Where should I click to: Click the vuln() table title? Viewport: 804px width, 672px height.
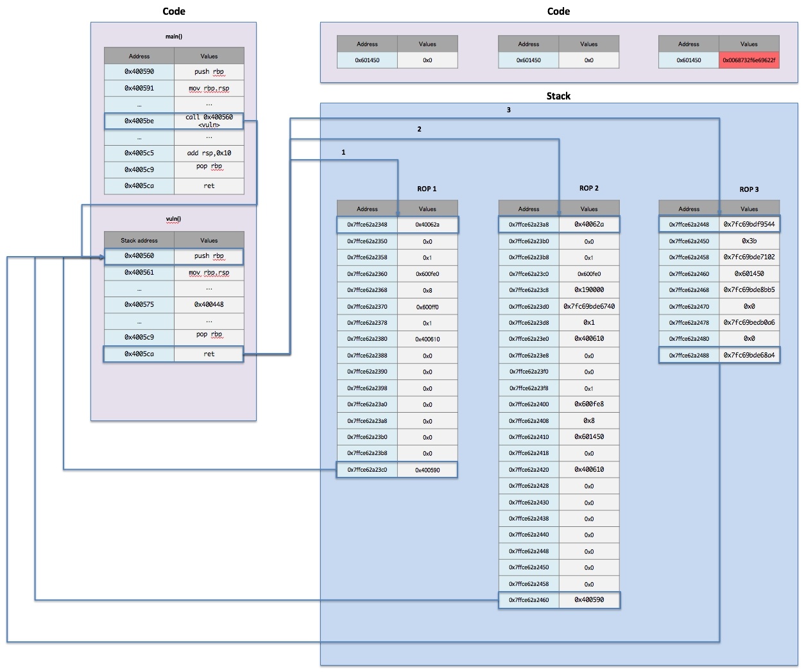click(173, 219)
